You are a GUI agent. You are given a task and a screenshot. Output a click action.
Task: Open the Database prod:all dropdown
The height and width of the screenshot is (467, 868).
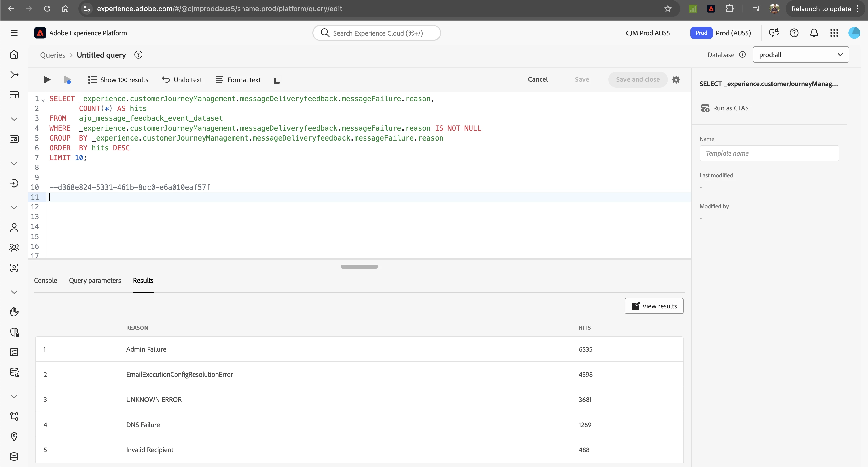tap(801, 55)
